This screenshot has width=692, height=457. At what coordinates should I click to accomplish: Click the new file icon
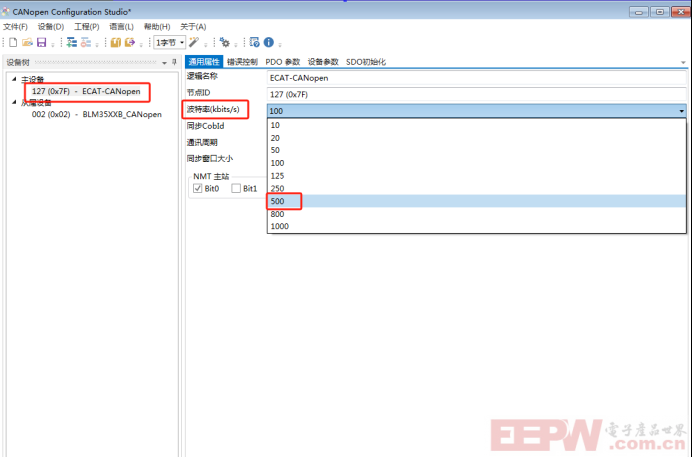click(x=13, y=42)
